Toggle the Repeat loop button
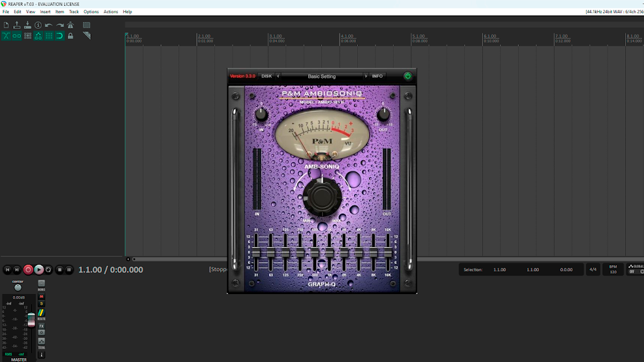Screen dimensions: 644x362 pyautogui.click(x=48, y=270)
